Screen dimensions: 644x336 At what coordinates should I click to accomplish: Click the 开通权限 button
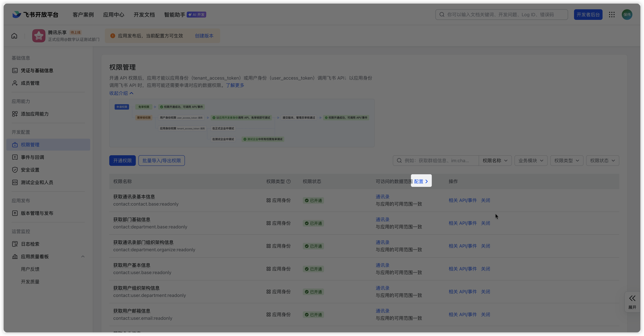click(x=122, y=161)
